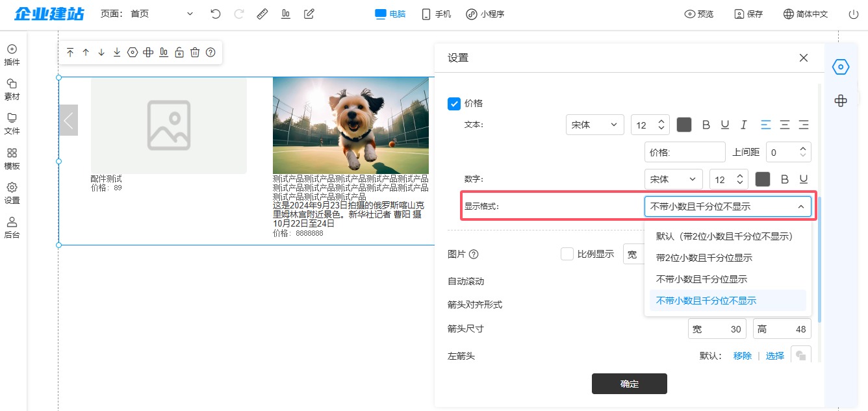Open the 插件 plugin sidebar icon
Viewport: 868px width, 411px height.
point(12,55)
